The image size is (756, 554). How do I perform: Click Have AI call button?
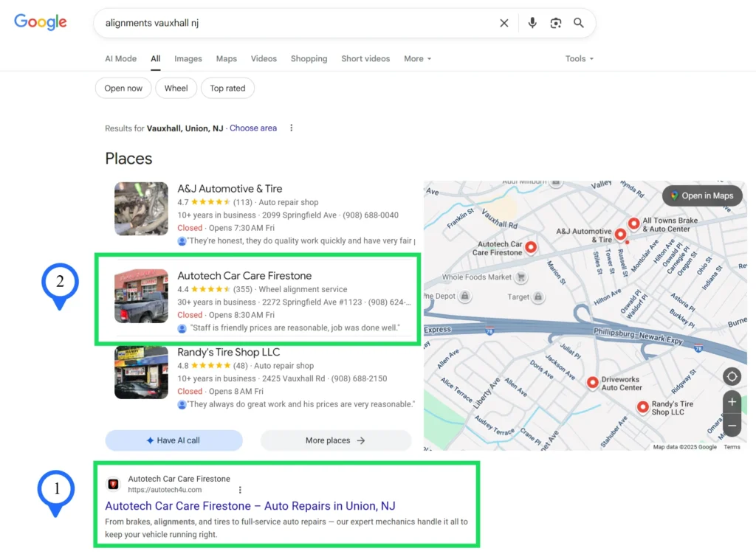[x=174, y=440]
